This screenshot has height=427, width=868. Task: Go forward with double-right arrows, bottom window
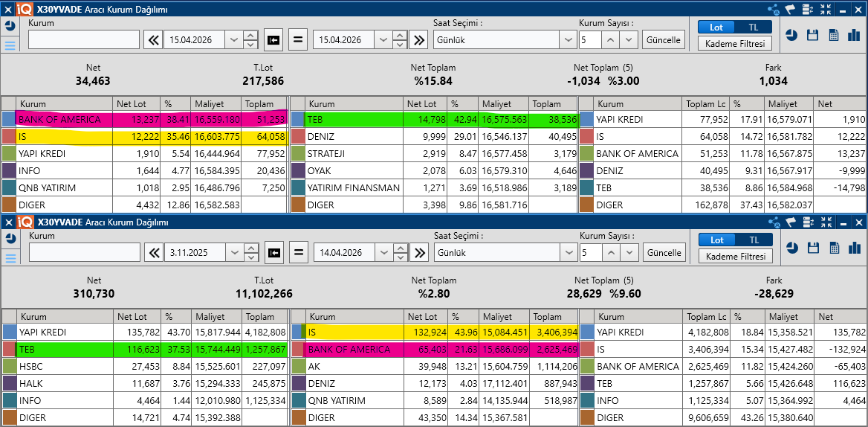pyautogui.click(x=420, y=252)
